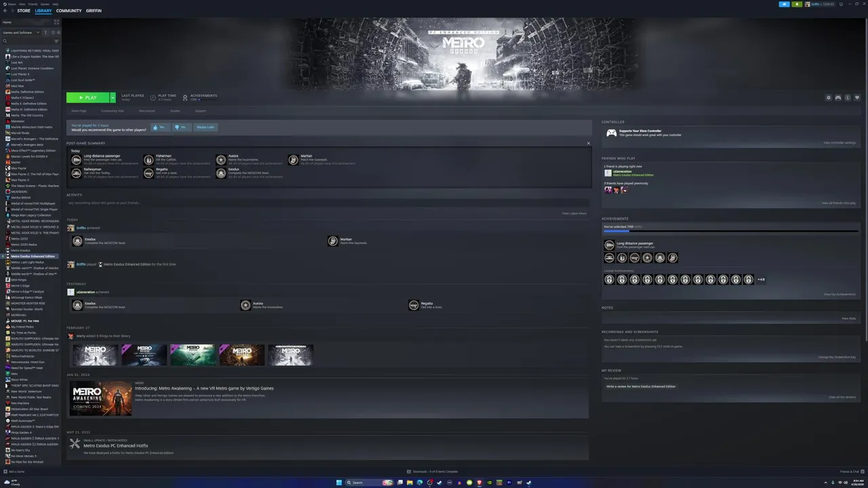Add game to favorites heart icon
Screen dimensions: 868x488
(857, 98)
